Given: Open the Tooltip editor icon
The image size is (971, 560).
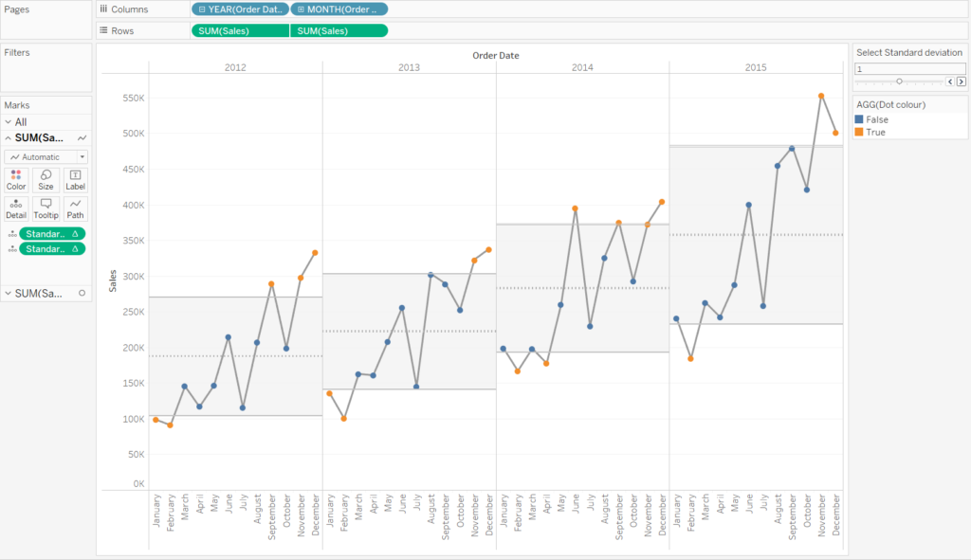Looking at the screenshot, I should pos(46,208).
